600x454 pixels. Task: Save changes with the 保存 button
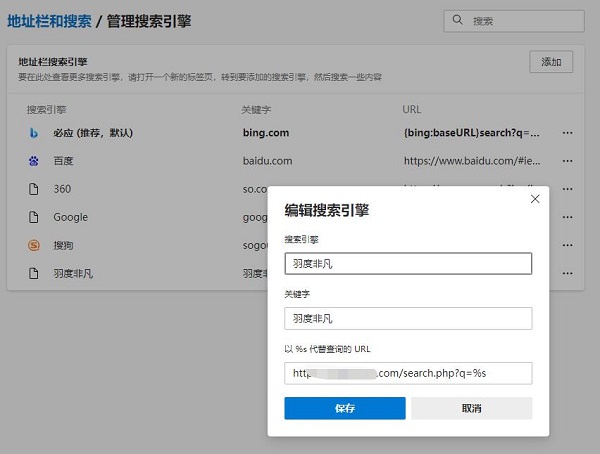point(345,408)
